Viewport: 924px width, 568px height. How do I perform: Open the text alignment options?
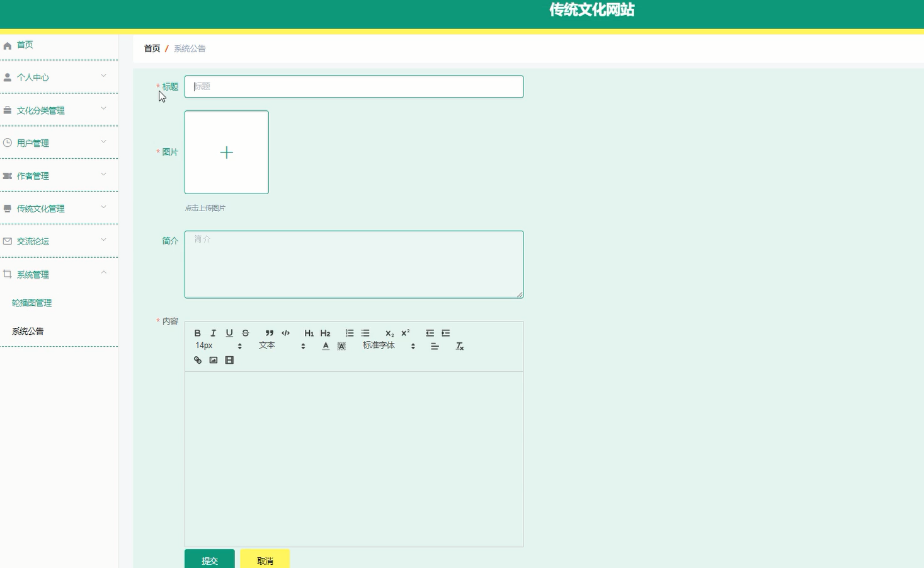click(x=435, y=346)
